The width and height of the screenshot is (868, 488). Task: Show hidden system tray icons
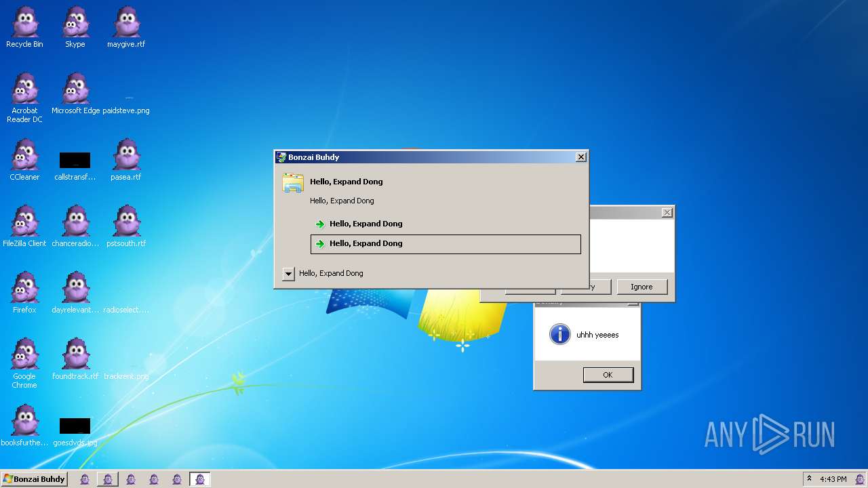click(809, 479)
